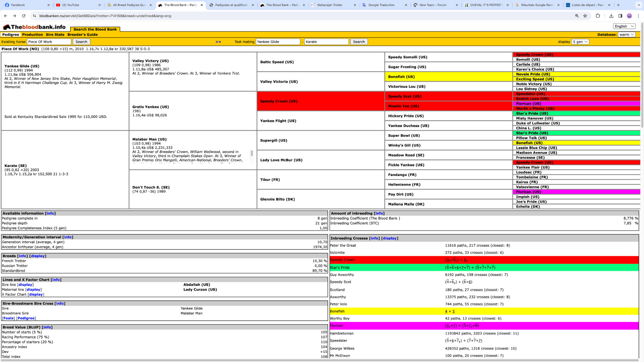The height and width of the screenshot is (362, 644).
Task: Click the browser address bar URL
Action: (x=105, y=16)
